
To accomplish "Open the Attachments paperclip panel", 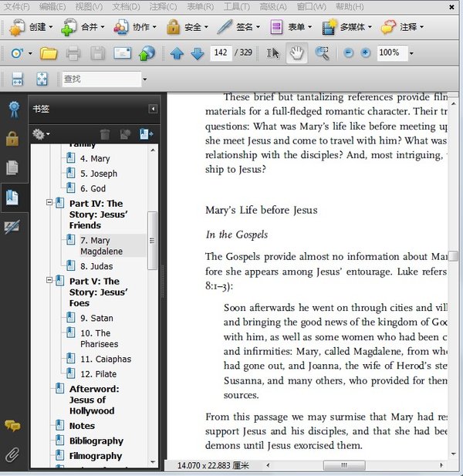I will coord(13,453).
